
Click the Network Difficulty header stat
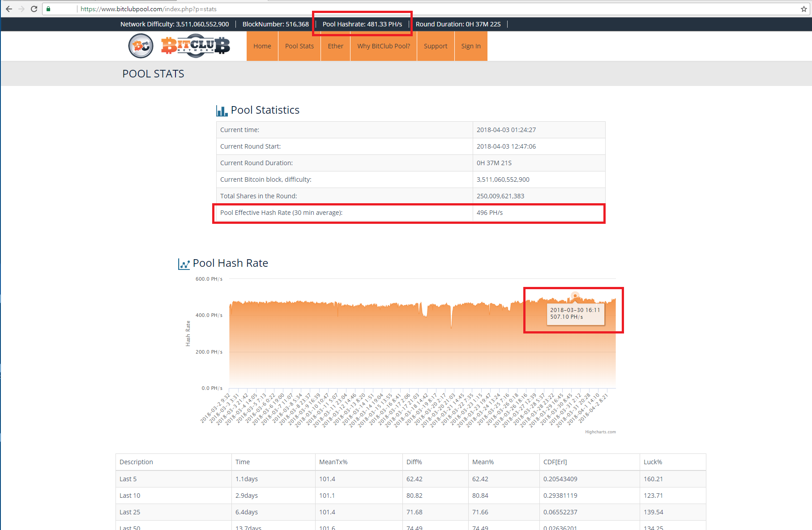pos(175,24)
